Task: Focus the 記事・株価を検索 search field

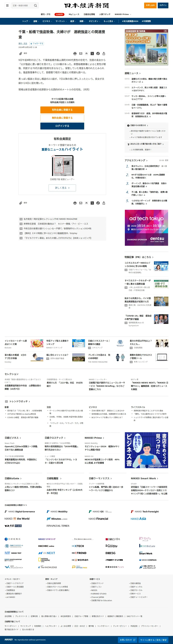Action: pyautogui.click(x=22, y=5)
